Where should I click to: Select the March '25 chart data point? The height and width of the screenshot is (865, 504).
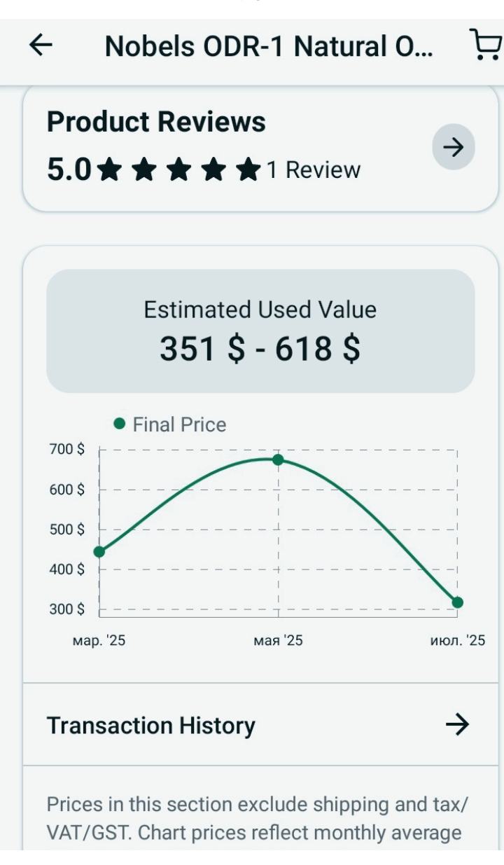pos(99,551)
